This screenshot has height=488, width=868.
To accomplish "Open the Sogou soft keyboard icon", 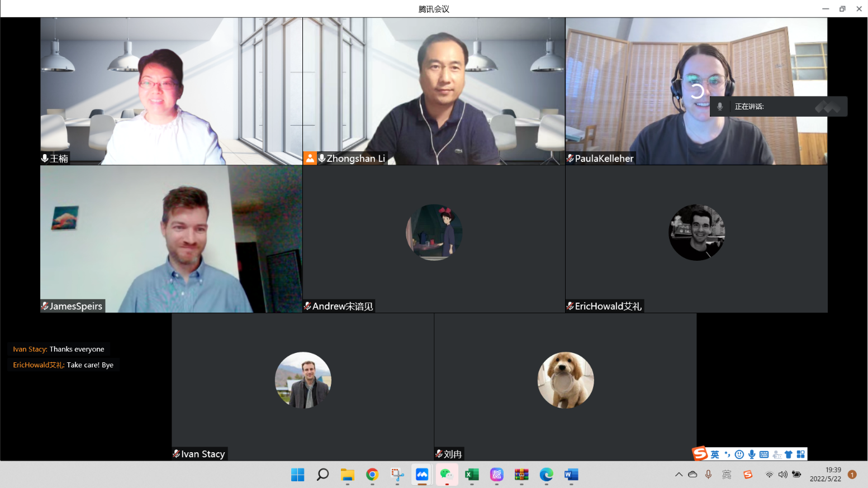I will 764,454.
